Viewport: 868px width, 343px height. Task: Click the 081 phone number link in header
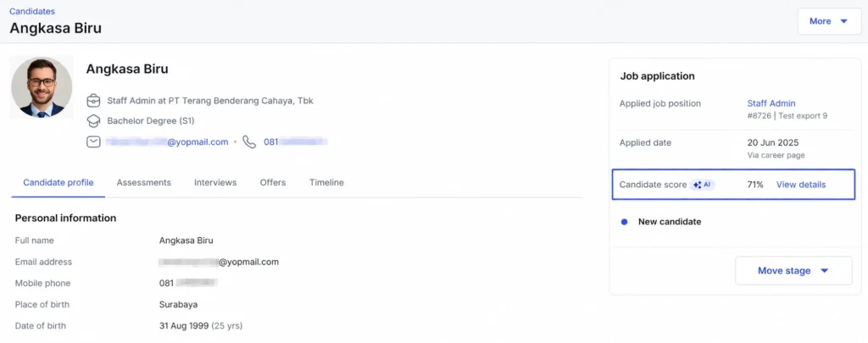[x=295, y=141]
